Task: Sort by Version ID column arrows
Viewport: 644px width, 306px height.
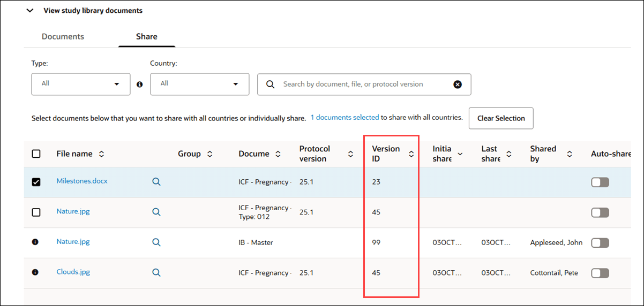Action: 411,154
